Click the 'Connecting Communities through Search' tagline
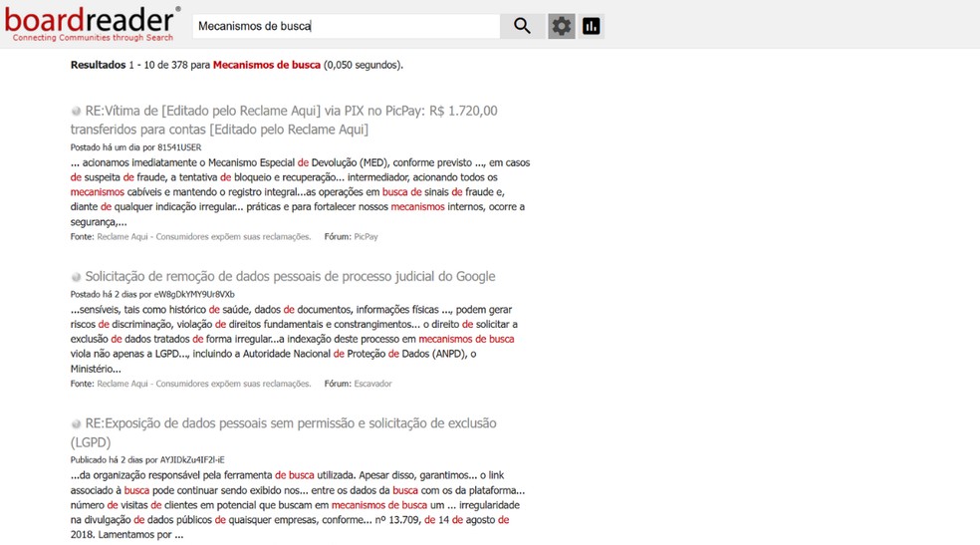Viewport: 980px width, 545px height. click(93, 38)
